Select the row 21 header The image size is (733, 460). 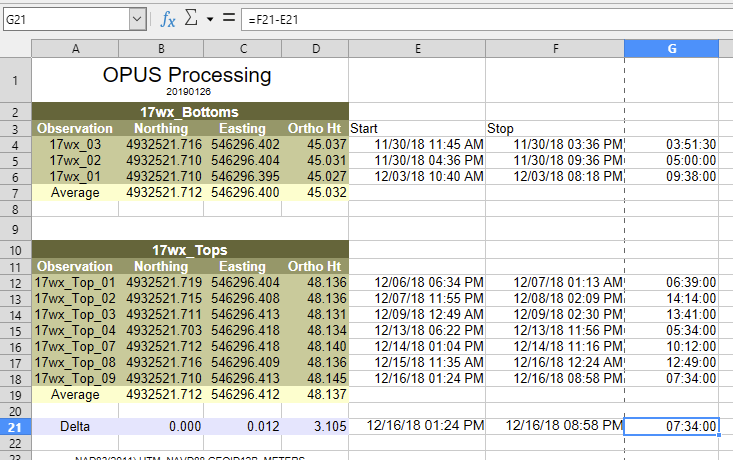click(x=15, y=427)
